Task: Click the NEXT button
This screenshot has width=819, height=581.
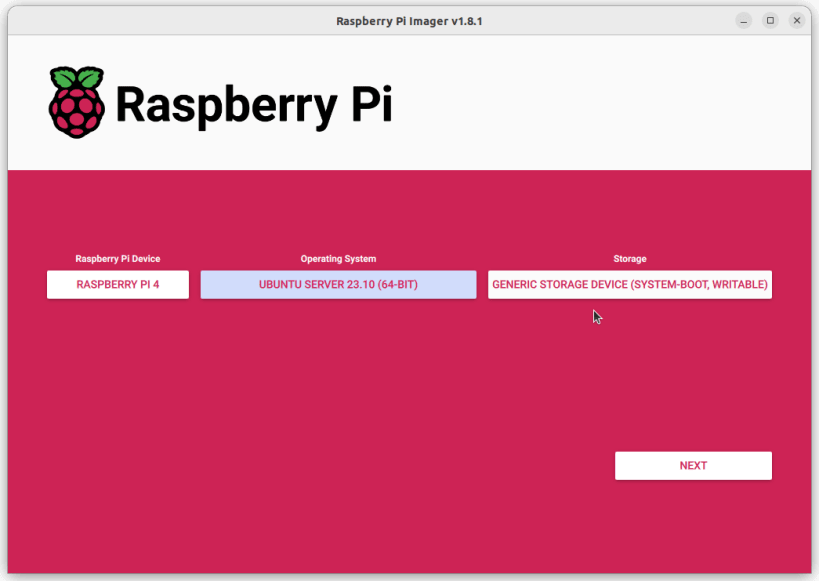Action: pos(693,466)
